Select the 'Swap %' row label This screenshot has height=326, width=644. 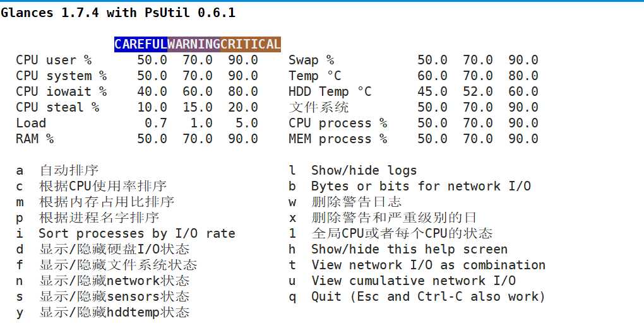[311, 60]
